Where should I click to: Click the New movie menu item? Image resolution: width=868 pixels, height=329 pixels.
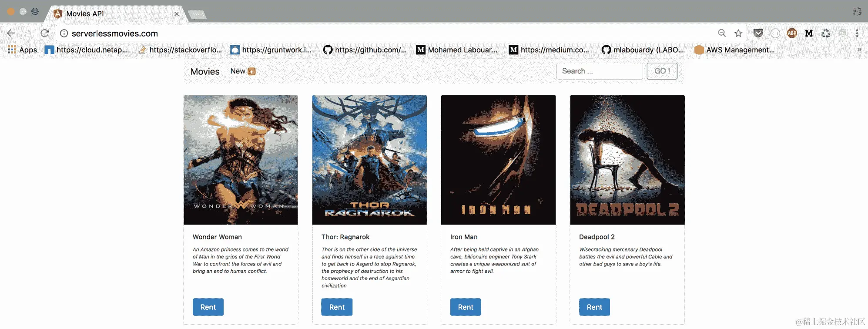(x=243, y=71)
